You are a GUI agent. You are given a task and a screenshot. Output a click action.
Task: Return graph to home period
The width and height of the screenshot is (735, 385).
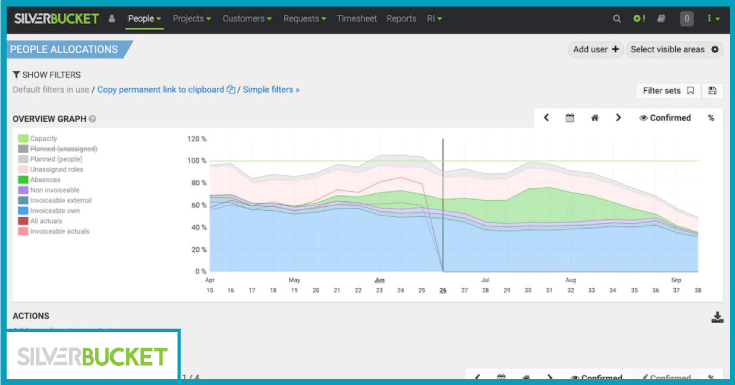(x=594, y=118)
